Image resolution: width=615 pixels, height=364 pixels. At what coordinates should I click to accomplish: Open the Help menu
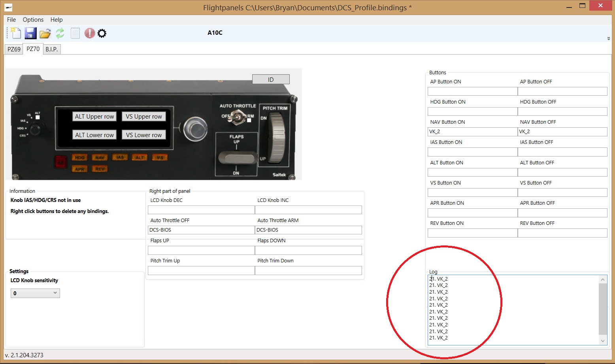click(x=57, y=20)
